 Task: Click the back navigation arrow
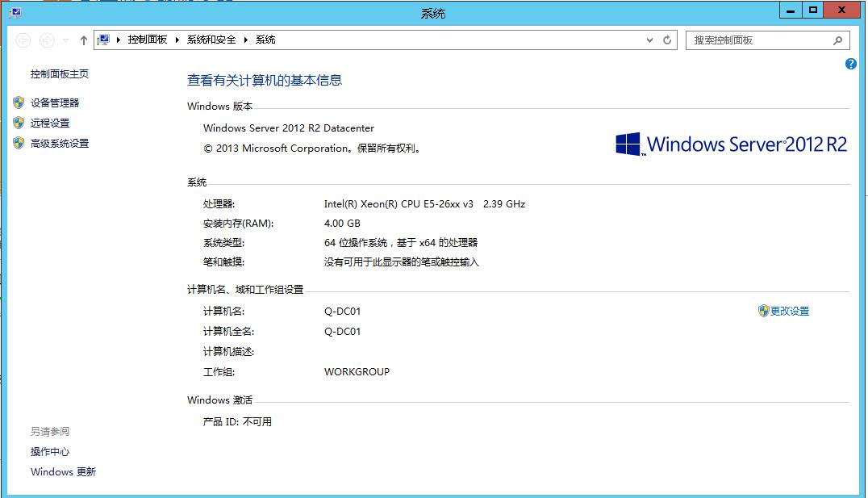tap(23, 40)
